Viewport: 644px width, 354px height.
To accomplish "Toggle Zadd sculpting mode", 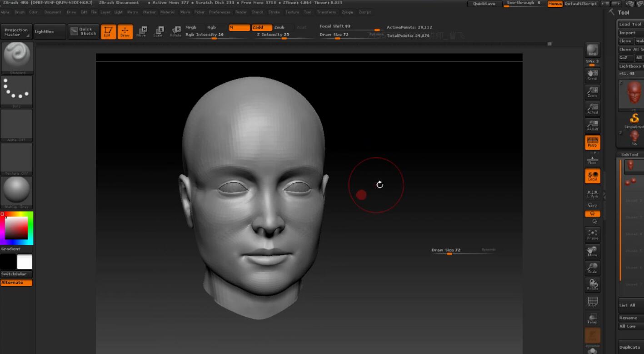I will (x=262, y=28).
